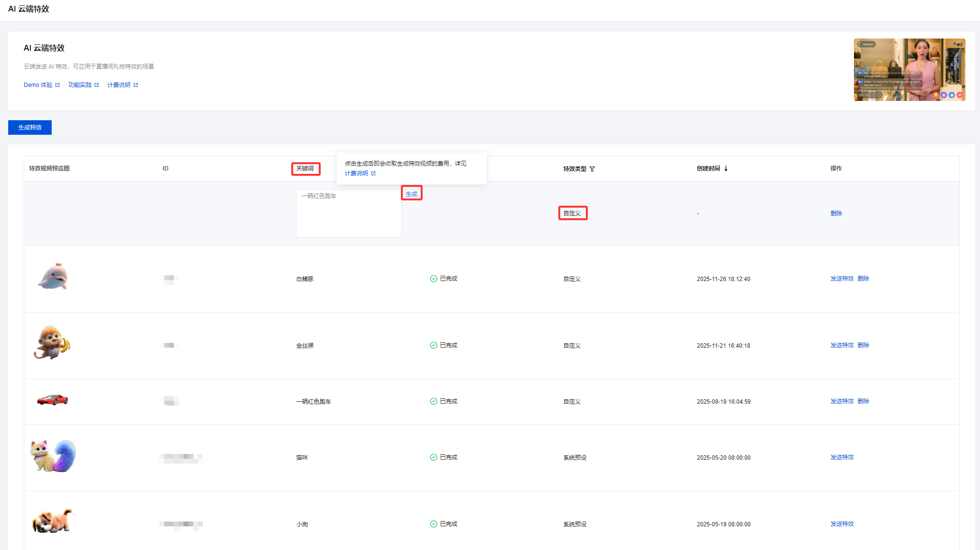Click external link icon next to 功能实践

tap(97, 85)
